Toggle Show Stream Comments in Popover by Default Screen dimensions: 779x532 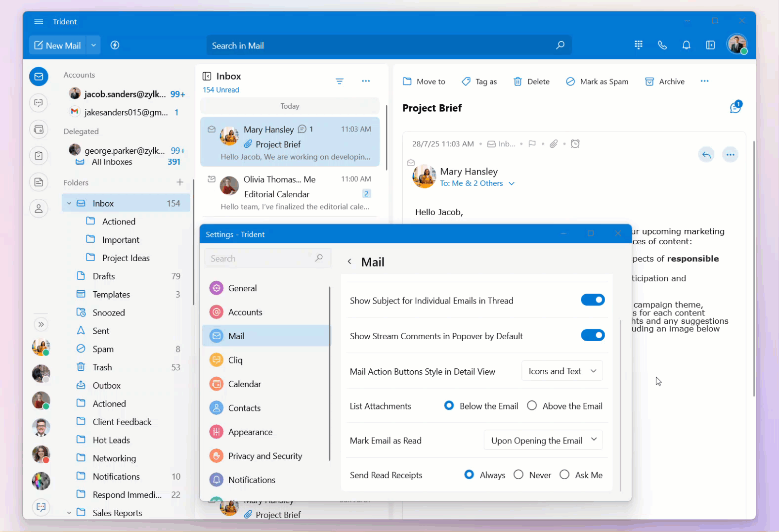click(x=593, y=335)
